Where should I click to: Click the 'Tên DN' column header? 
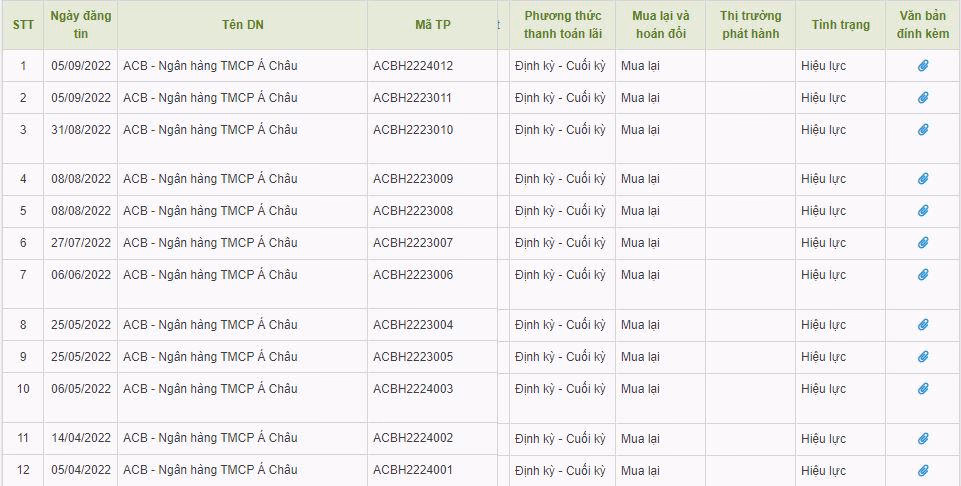[242, 25]
